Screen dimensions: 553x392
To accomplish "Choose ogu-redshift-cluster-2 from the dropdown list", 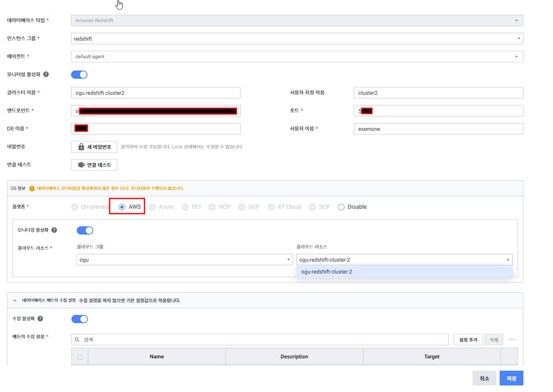I will [x=327, y=272].
